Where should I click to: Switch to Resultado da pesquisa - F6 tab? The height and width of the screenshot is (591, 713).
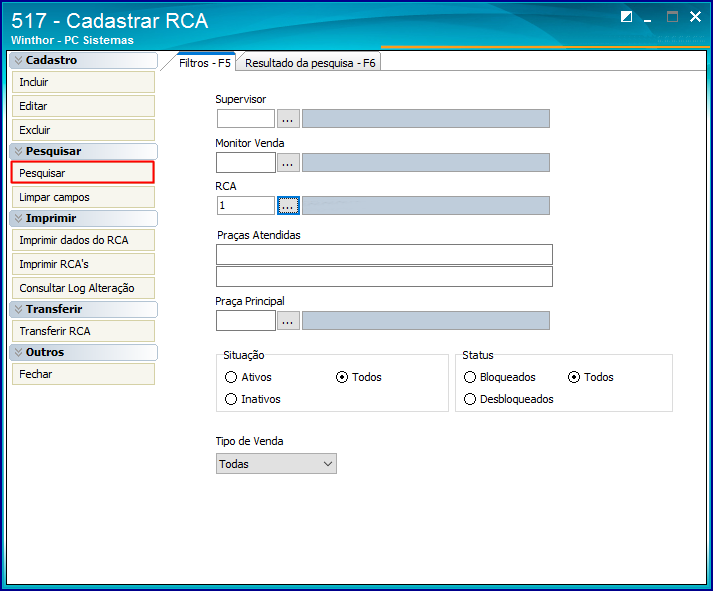(310, 63)
